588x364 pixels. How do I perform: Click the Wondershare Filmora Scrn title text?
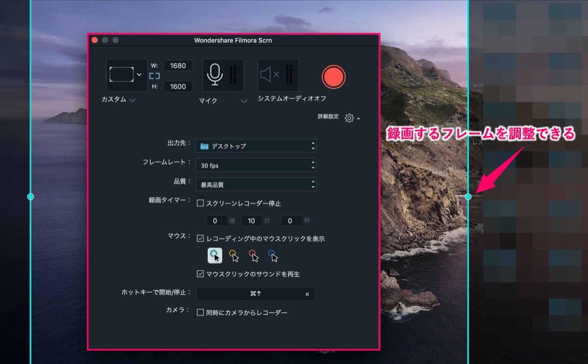point(233,40)
